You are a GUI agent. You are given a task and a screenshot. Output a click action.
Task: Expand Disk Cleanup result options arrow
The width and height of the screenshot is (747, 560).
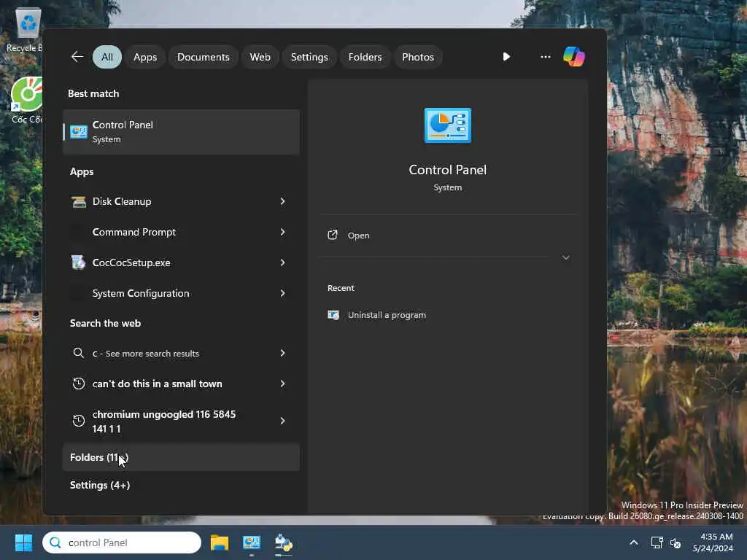(282, 201)
